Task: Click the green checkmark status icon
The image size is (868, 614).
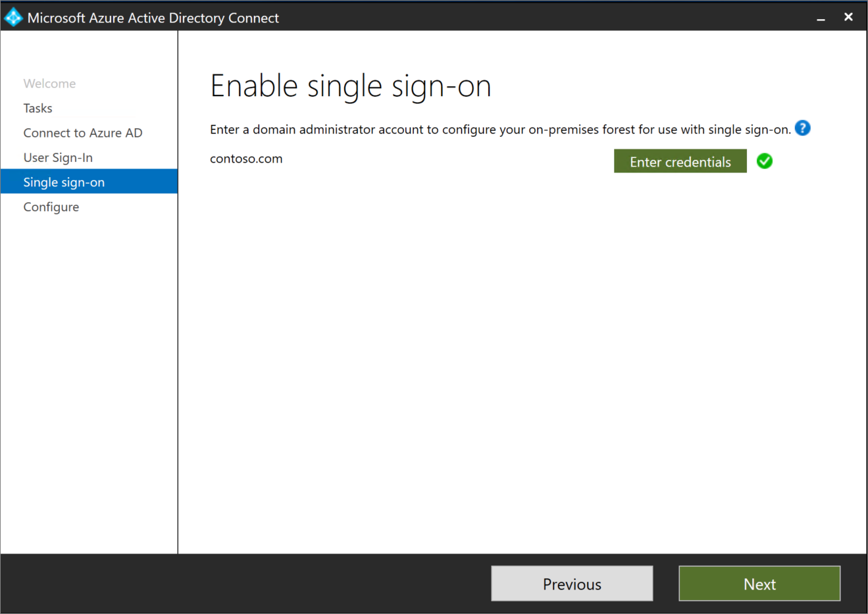Action: [764, 161]
